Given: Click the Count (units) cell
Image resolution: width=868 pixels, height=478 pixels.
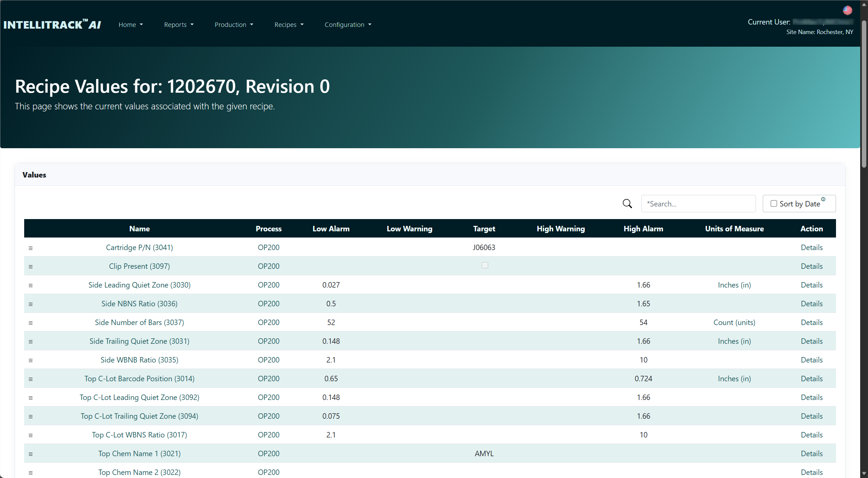Looking at the screenshot, I should tap(734, 322).
